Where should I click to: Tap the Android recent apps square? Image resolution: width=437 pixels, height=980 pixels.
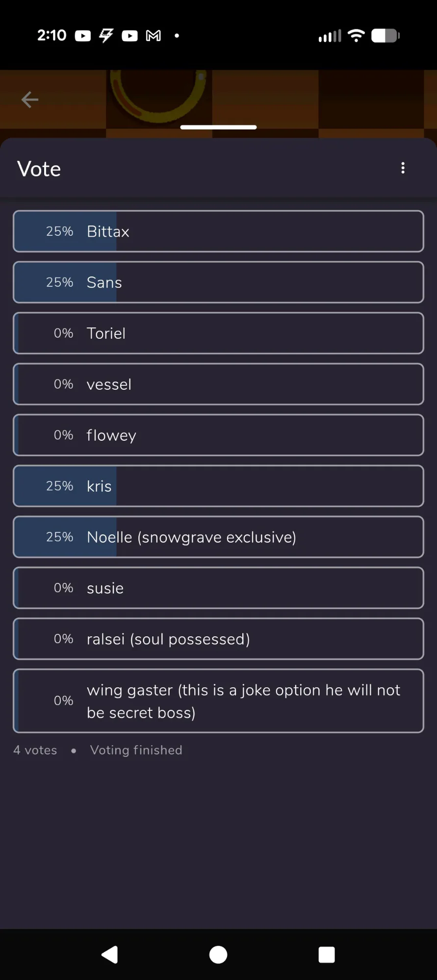pyautogui.click(x=326, y=955)
